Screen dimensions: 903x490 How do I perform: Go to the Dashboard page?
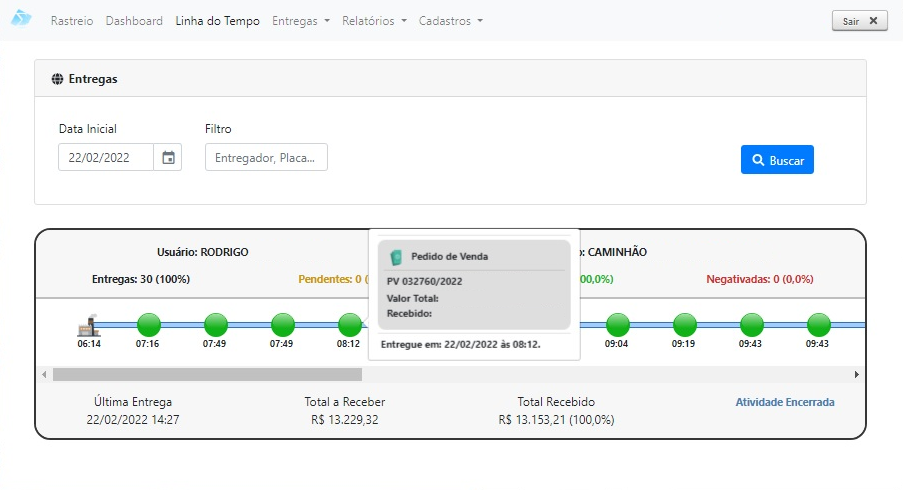click(x=134, y=21)
